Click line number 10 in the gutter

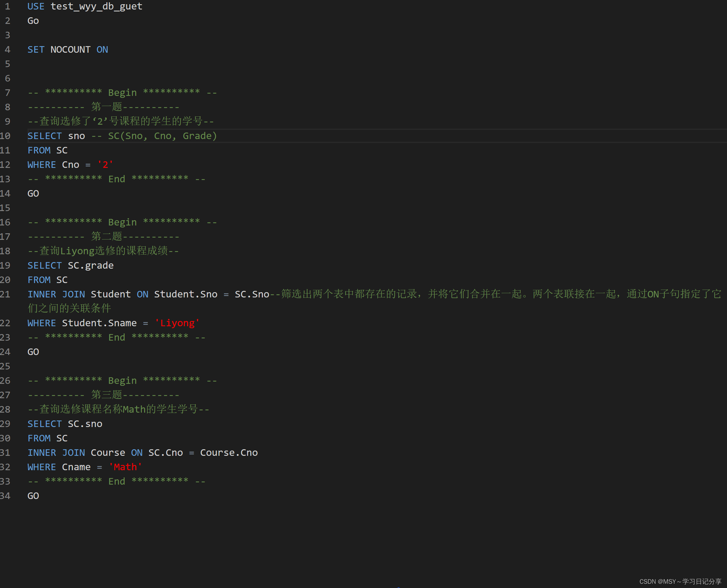point(6,136)
